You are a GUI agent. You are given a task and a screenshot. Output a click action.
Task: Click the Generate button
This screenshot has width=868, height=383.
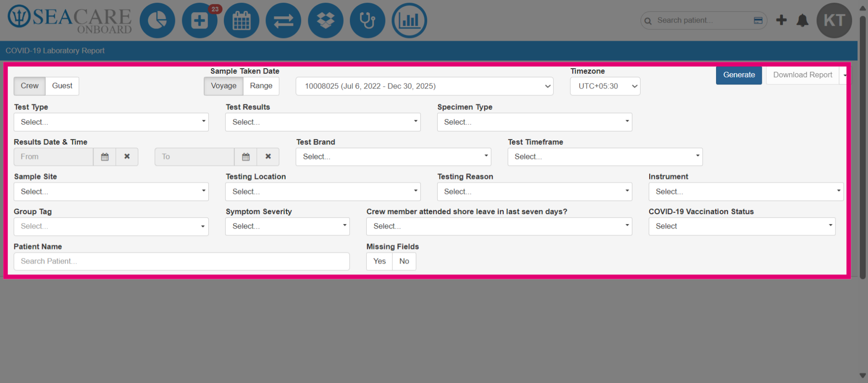(739, 75)
